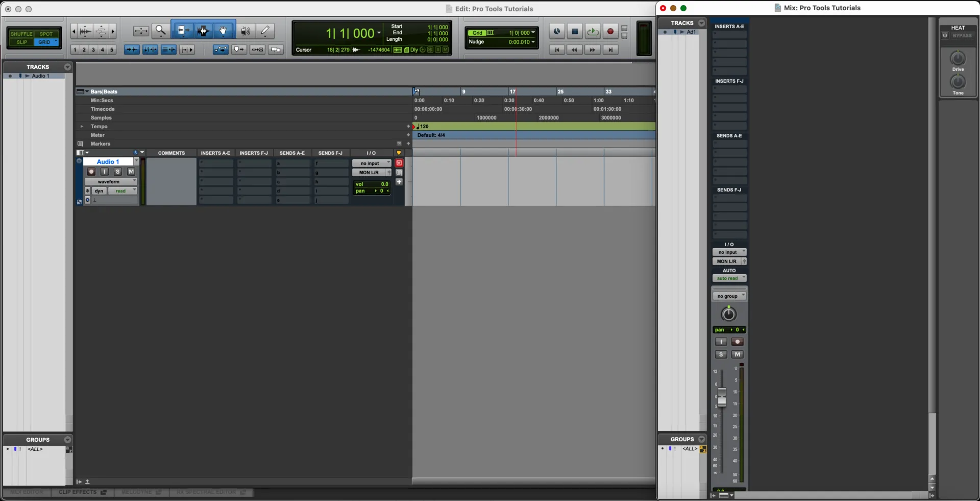Open the waveform track view selector

pyautogui.click(x=111, y=181)
